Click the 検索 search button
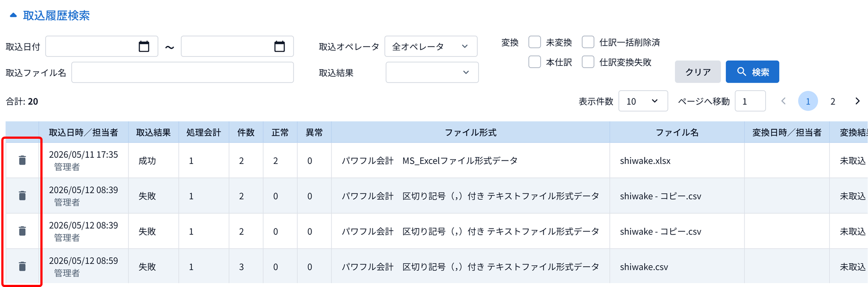868x287 pixels. [x=752, y=72]
